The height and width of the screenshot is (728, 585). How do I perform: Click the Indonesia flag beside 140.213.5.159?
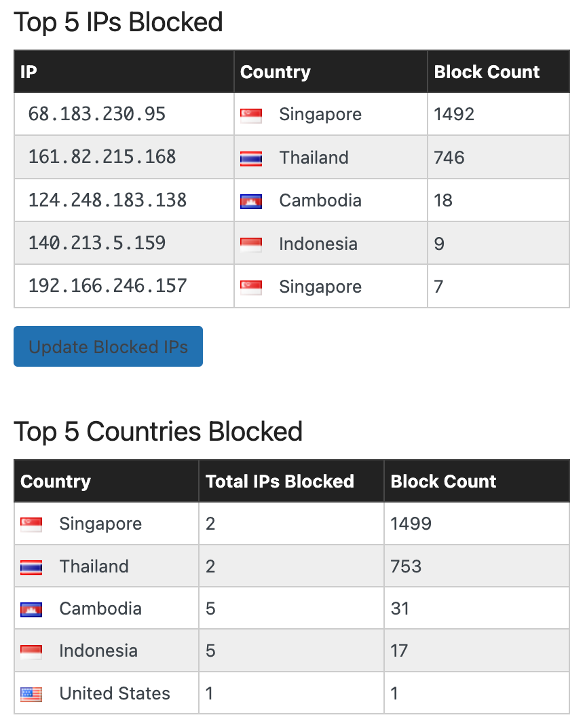point(251,244)
